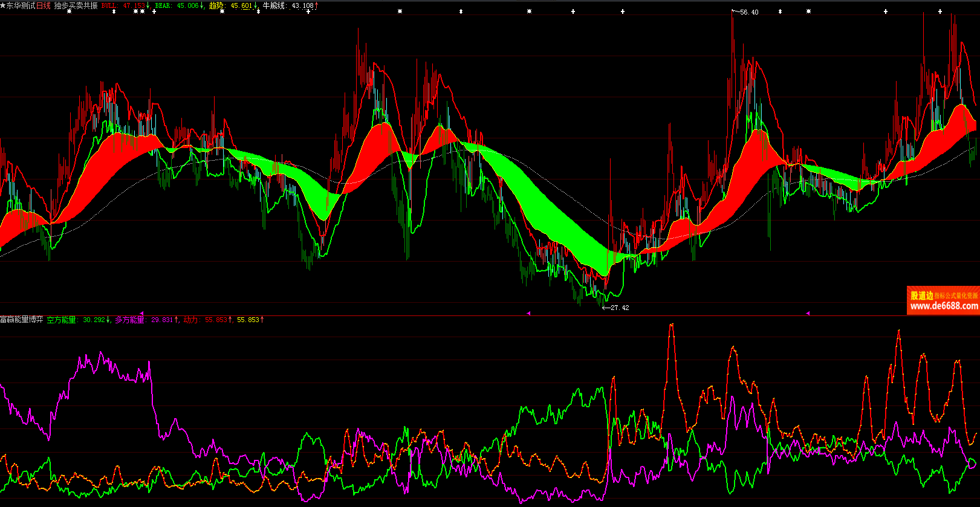Click the rightmost magenta triangle marker
This screenshot has width=980, height=507.
[808, 313]
